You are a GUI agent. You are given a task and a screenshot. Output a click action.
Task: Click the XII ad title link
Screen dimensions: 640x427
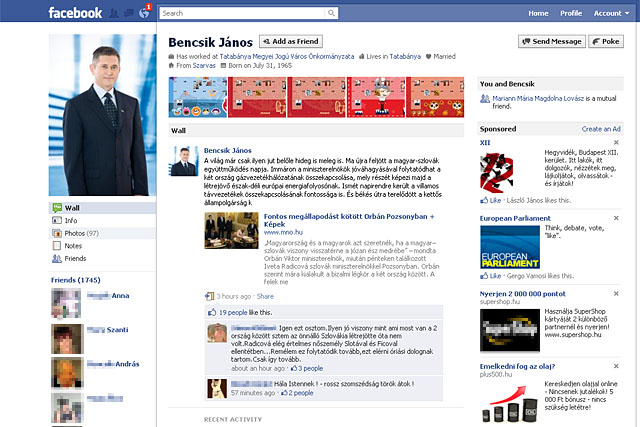pos(485,142)
